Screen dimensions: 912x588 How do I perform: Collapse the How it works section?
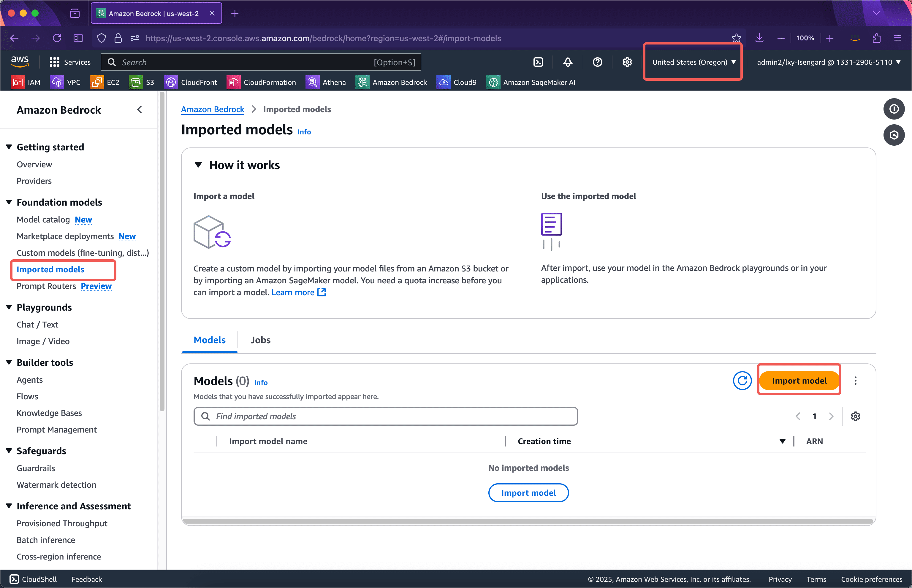(x=199, y=165)
